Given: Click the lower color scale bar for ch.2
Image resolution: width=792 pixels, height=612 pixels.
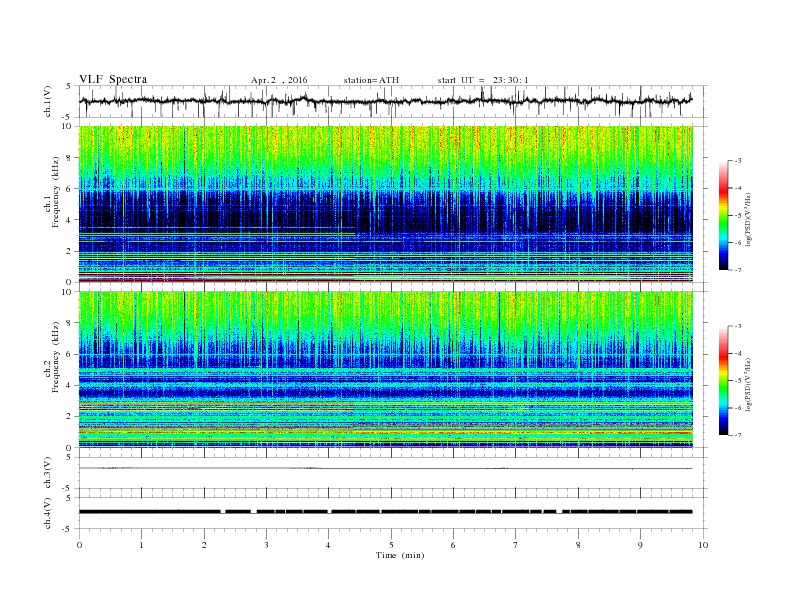Looking at the screenshot, I should (x=724, y=380).
